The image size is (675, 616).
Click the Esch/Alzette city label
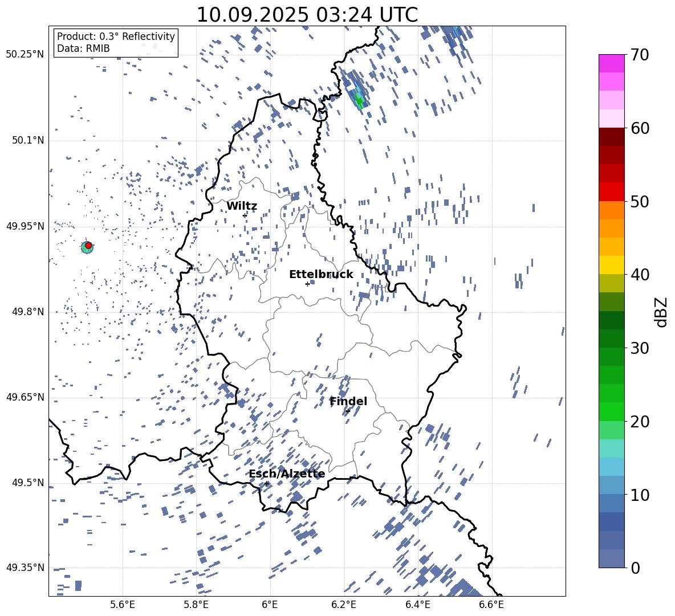287,474
